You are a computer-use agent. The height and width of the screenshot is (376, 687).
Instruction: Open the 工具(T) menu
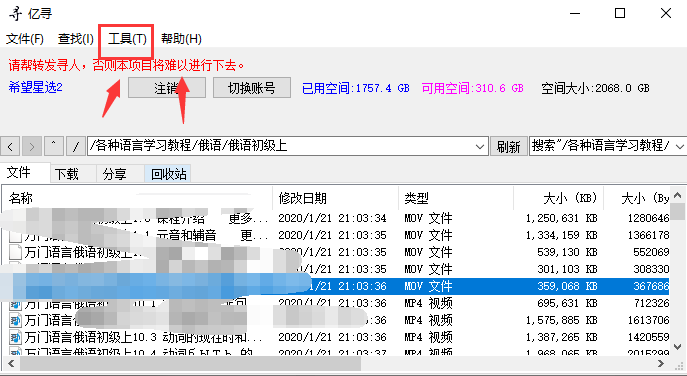pyautogui.click(x=127, y=39)
